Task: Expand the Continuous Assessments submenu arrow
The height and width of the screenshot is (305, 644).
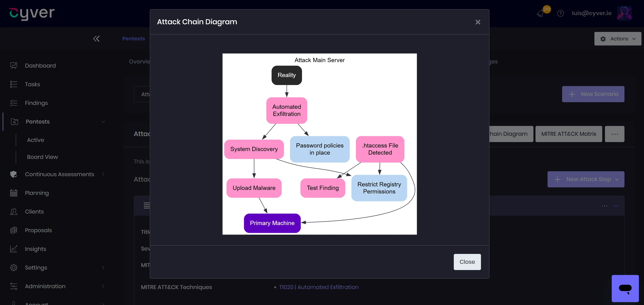Action: pyautogui.click(x=103, y=174)
